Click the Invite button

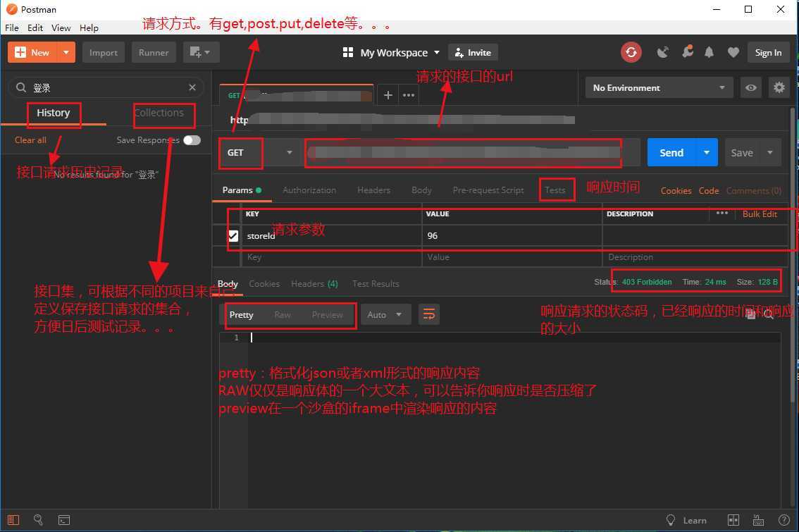tap(473, 52)
